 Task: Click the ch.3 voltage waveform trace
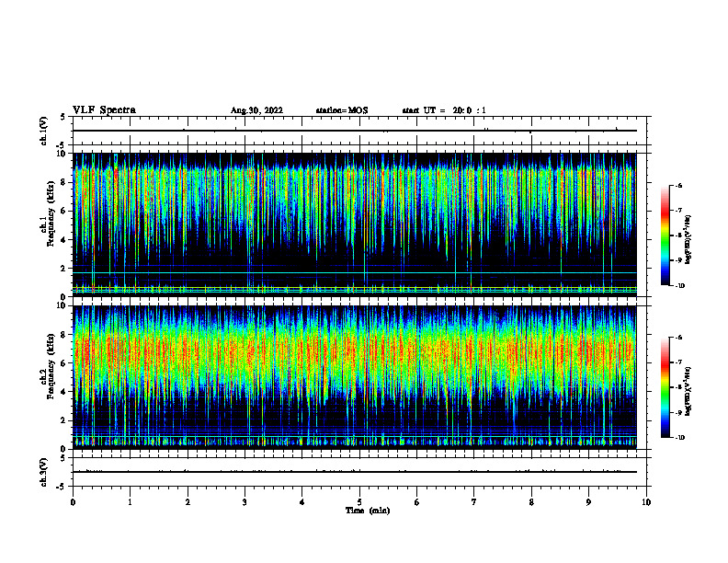pos(355,472)
